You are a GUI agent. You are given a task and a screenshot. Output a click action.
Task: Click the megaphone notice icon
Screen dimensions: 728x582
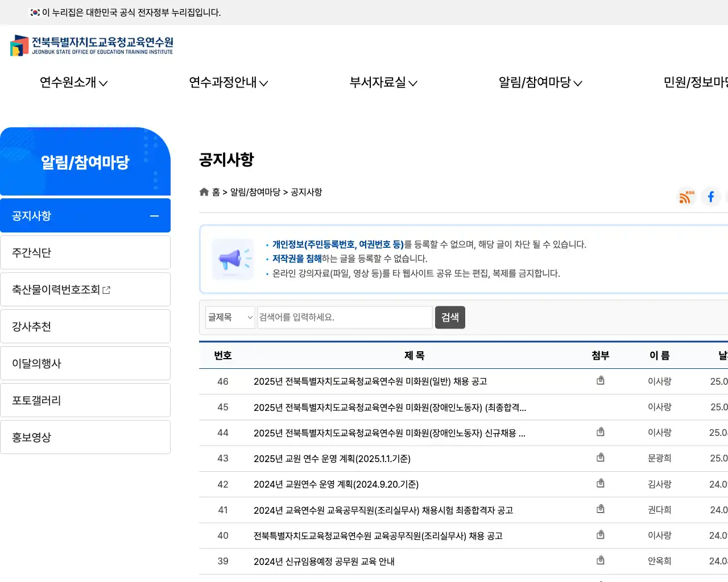point(233,259)
